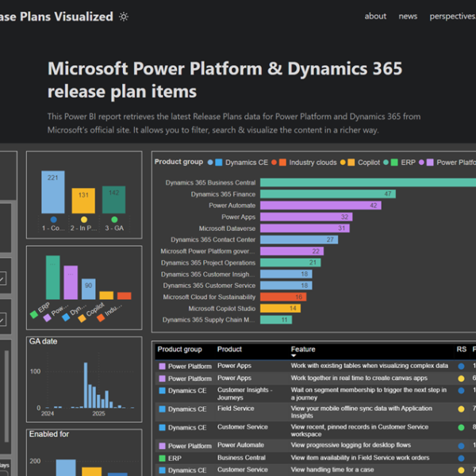Image resolution: width=476 pixels, height=476 pixels.
Task: Click the blue dot legend for 1 - Co...
Action: tap(53, 220)
